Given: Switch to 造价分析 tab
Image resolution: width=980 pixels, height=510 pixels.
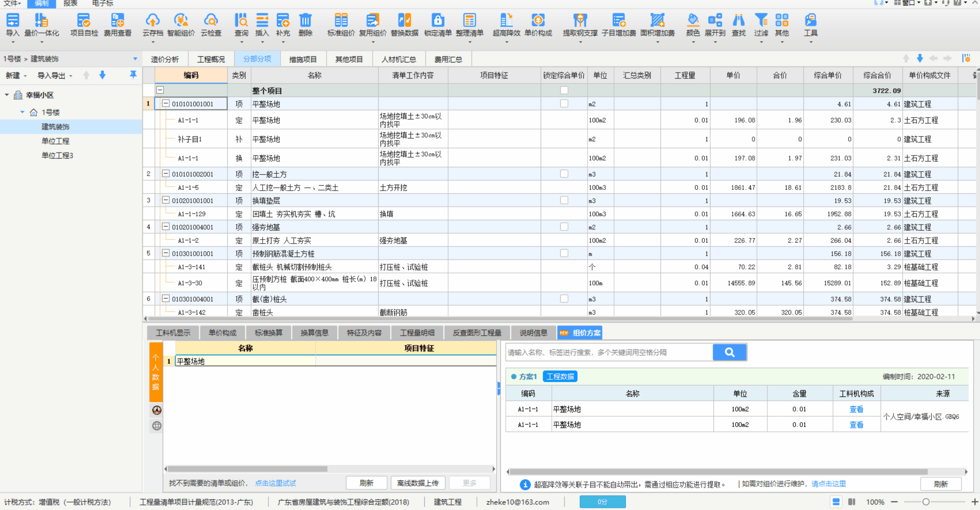Looking at the screenshot, I should pyautogui.click(x=165, y=59).
